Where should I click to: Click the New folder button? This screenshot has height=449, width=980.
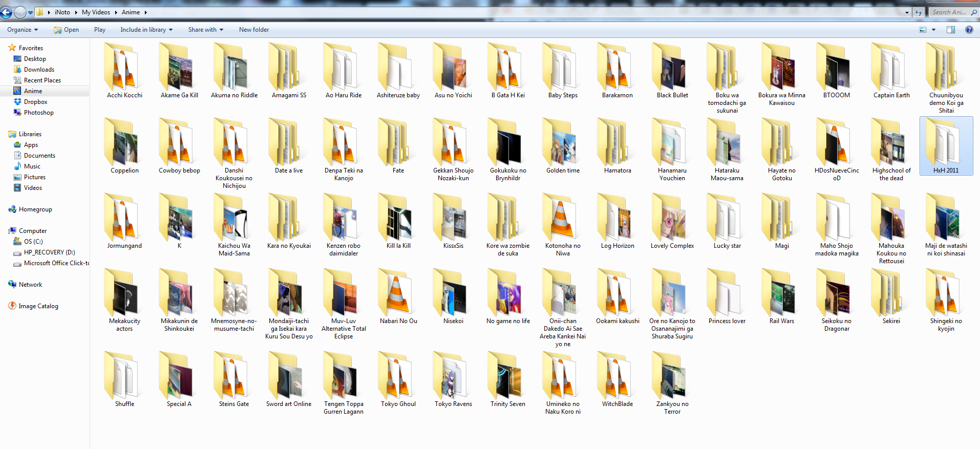254,30
